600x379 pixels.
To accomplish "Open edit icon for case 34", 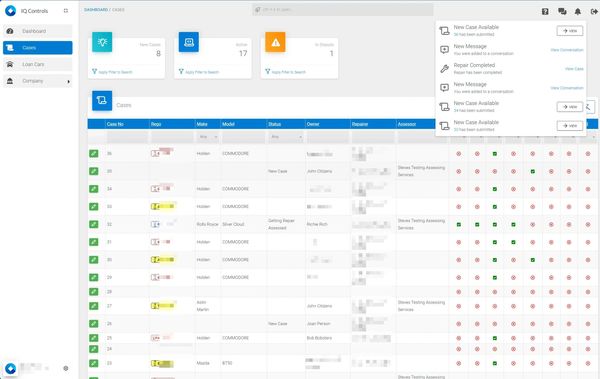I will 94,189.
